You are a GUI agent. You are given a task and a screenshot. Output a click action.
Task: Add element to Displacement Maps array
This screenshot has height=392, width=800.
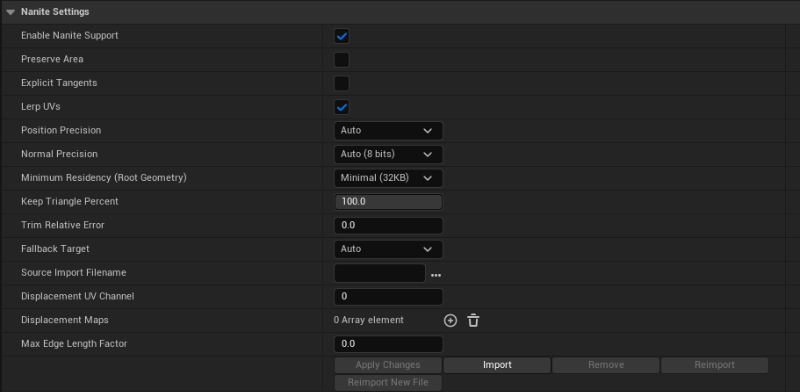(450, 321)
